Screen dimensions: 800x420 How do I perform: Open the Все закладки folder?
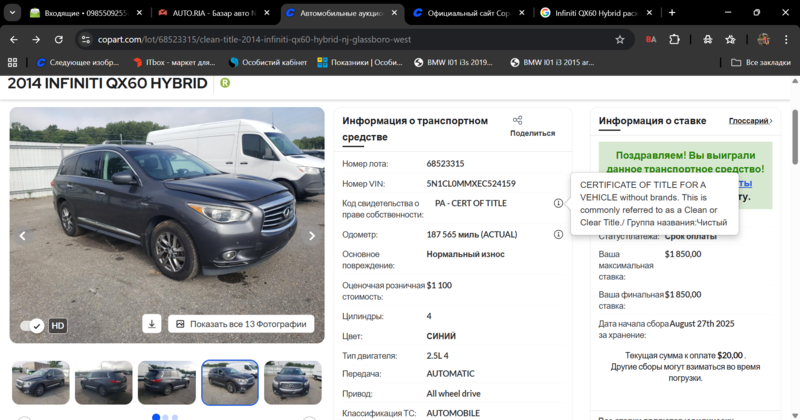pyautogui.click(x=760, y=62)
